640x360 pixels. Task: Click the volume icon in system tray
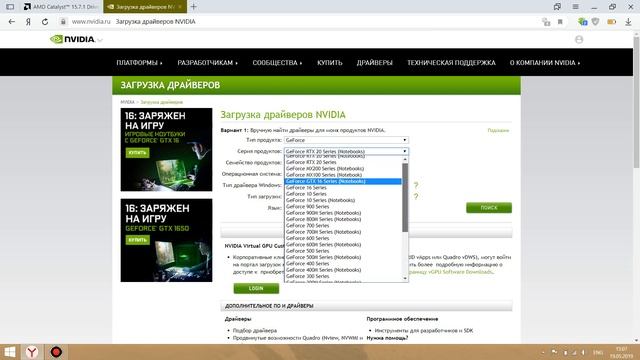pyautogui.click(x=583, y=352)
